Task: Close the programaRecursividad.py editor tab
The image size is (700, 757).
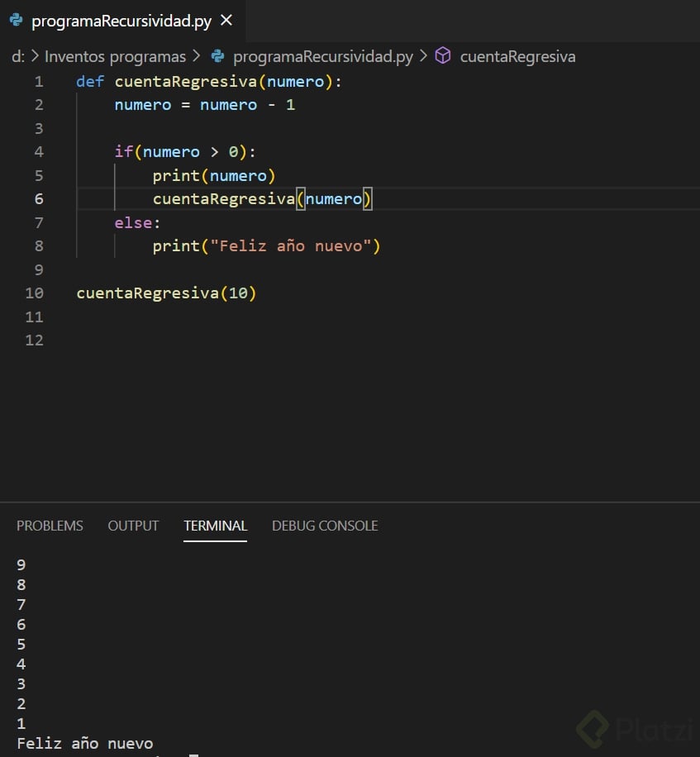Action: click(x=226, y=21)
